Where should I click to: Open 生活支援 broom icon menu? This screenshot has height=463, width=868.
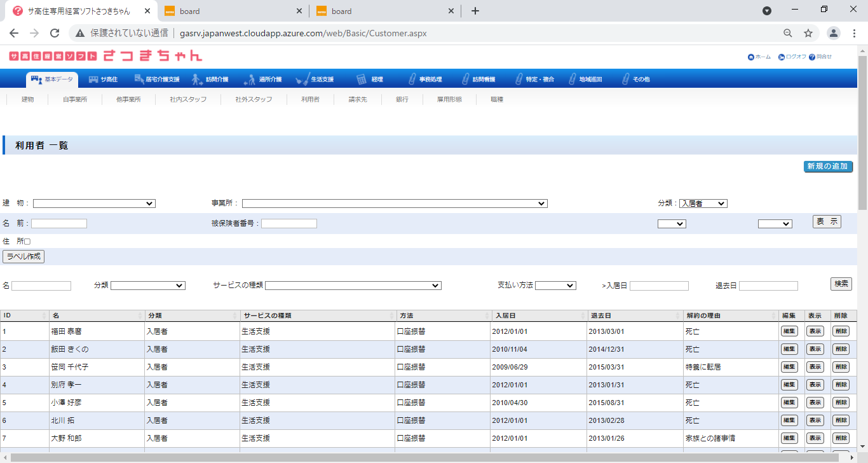(302, 79)
